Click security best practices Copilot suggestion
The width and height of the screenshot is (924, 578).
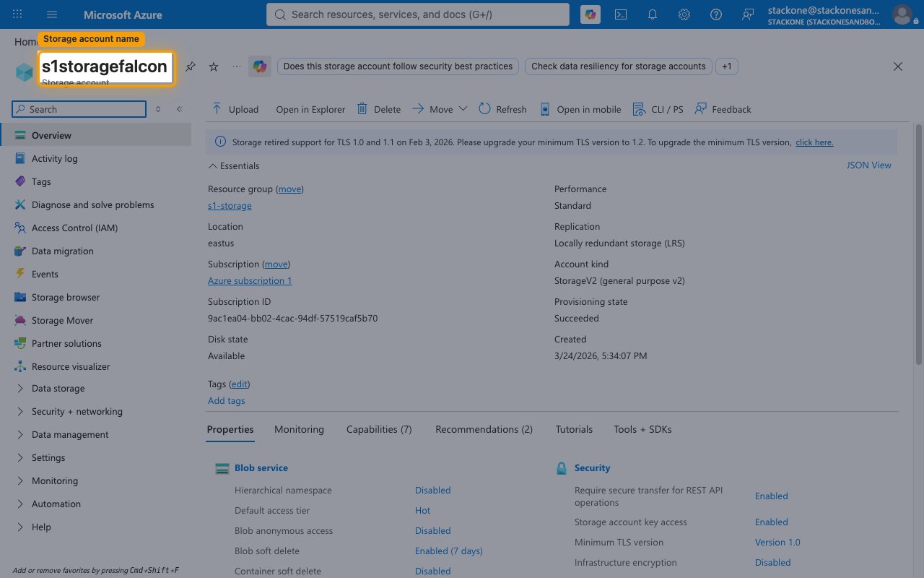point(398,66)
